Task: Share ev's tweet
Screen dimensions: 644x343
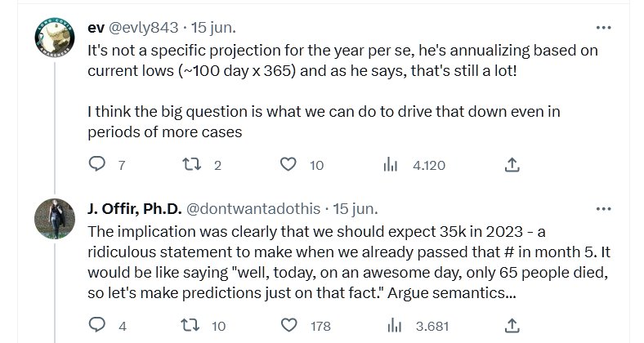Action: 512,165
